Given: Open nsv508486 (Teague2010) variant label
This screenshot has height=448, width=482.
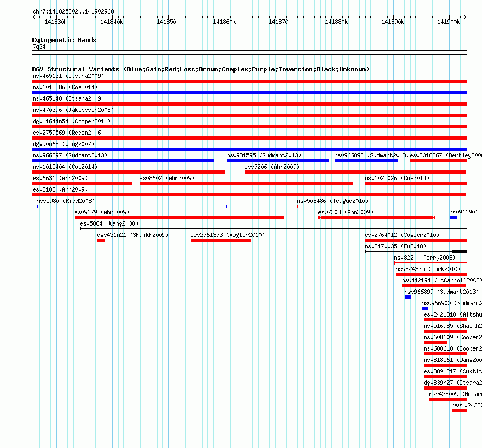Looking at the screenshot, I should pyautogui.click(x=333, y=201).
